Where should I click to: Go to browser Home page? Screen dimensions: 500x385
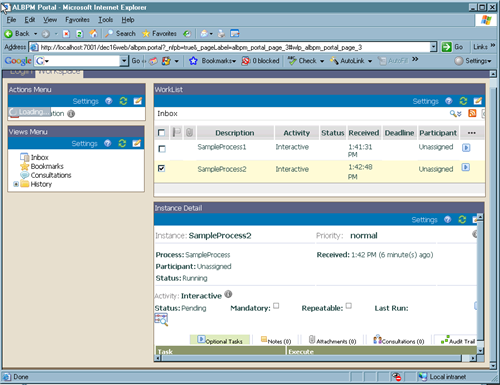(93, 33)
